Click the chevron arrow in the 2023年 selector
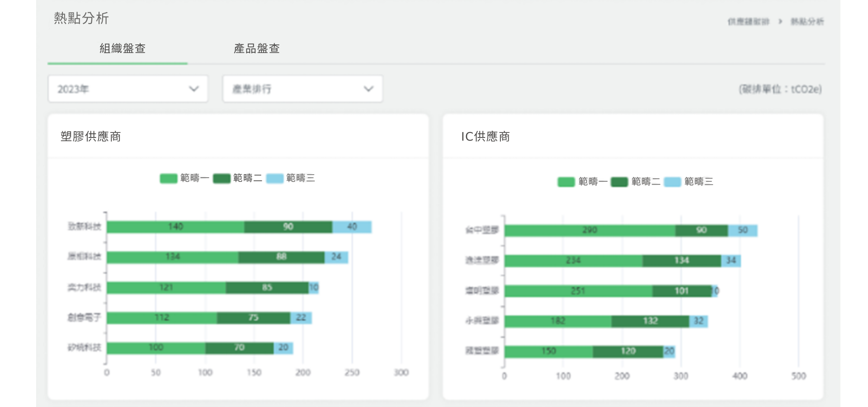 (x=194, y=89)
